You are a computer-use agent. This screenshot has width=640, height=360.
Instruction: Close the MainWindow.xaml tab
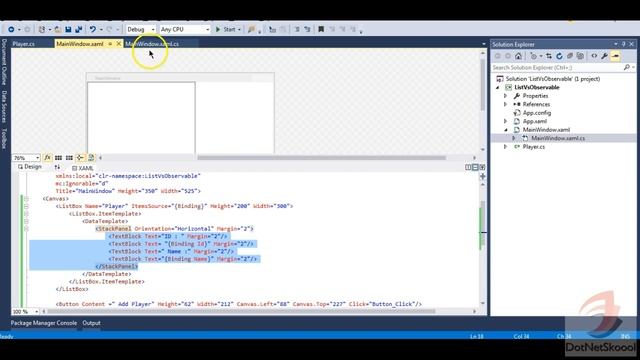(119, 44)
